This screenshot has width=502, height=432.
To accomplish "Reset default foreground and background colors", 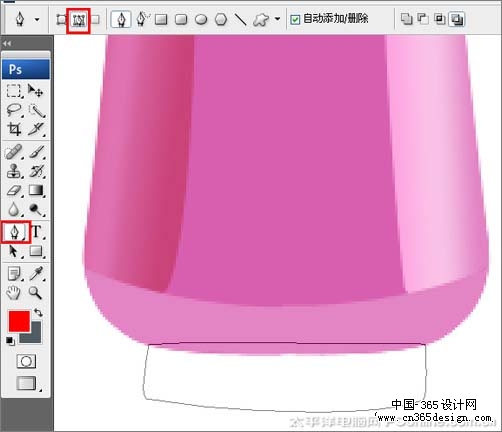I will (10, 341).
